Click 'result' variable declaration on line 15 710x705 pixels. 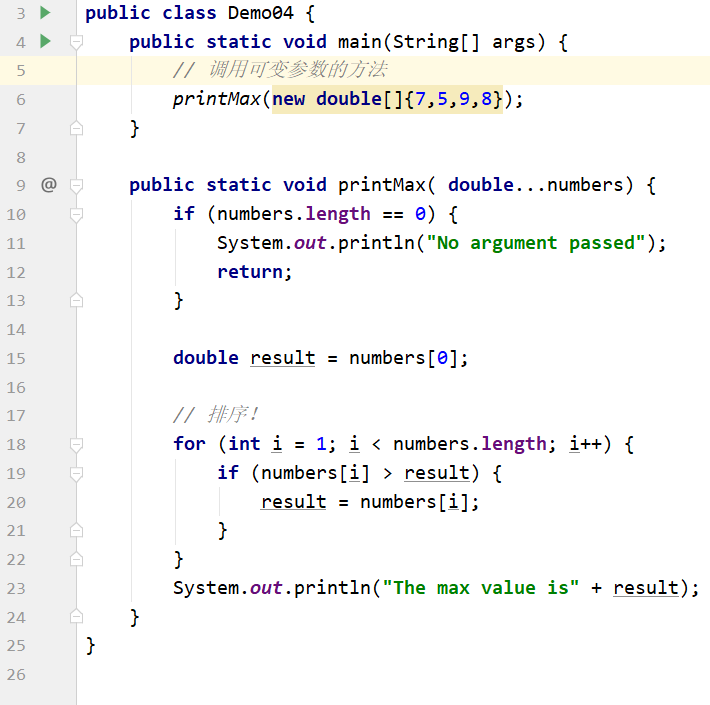pyautogui.click(x=283, y=358)
